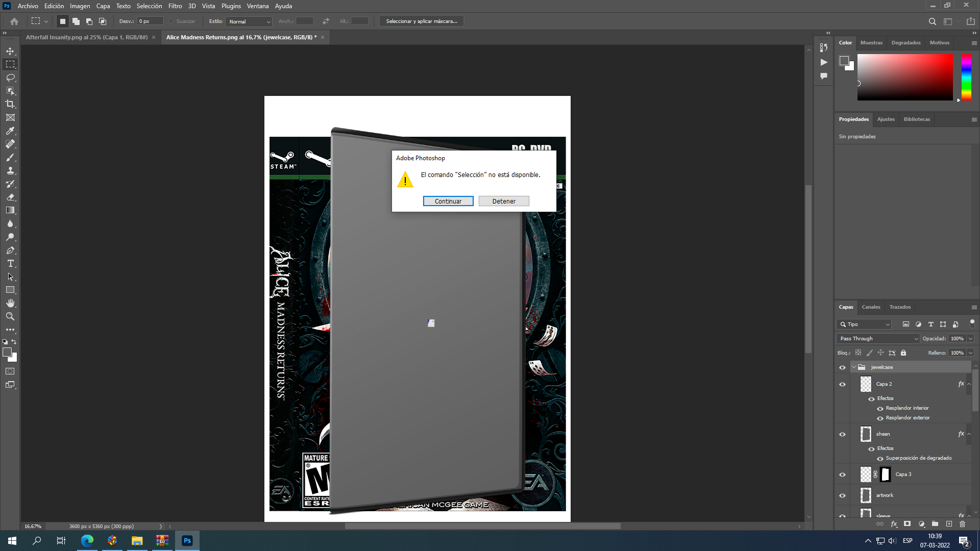
Task: Click the add layer style fx icon
Action: pos(894,524)
